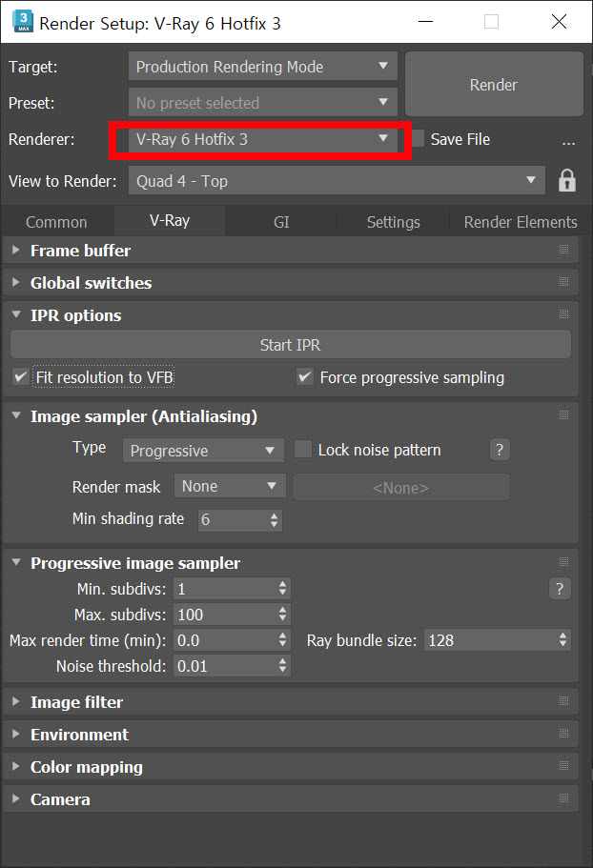Click the Max. subdivs spinner arrows

(x=283, y=614)
